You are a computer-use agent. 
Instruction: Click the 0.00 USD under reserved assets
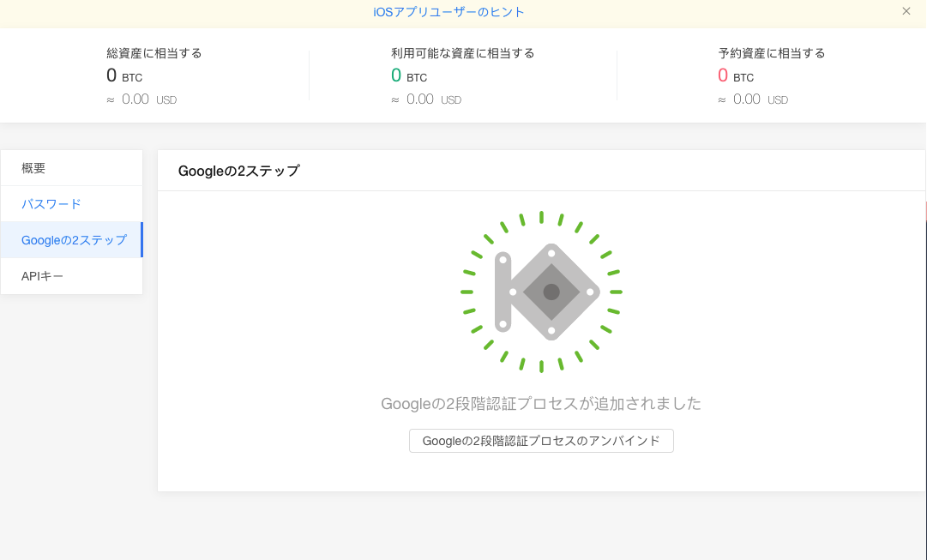click(753, 99)
